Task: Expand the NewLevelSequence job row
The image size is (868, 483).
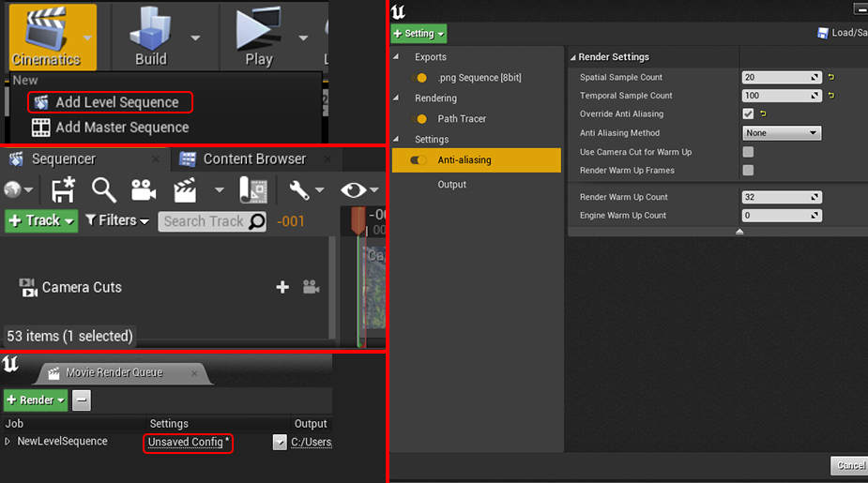Action: tap(8, 442)
